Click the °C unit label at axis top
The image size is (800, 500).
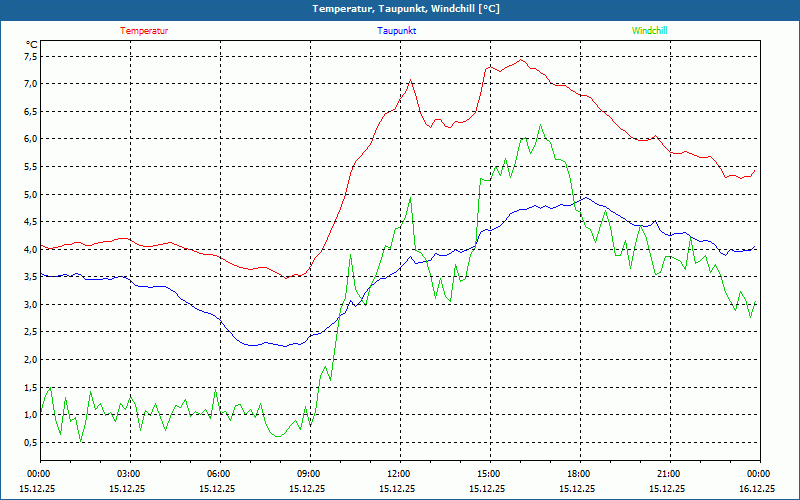pyautogui.click(x=32, y=45)
